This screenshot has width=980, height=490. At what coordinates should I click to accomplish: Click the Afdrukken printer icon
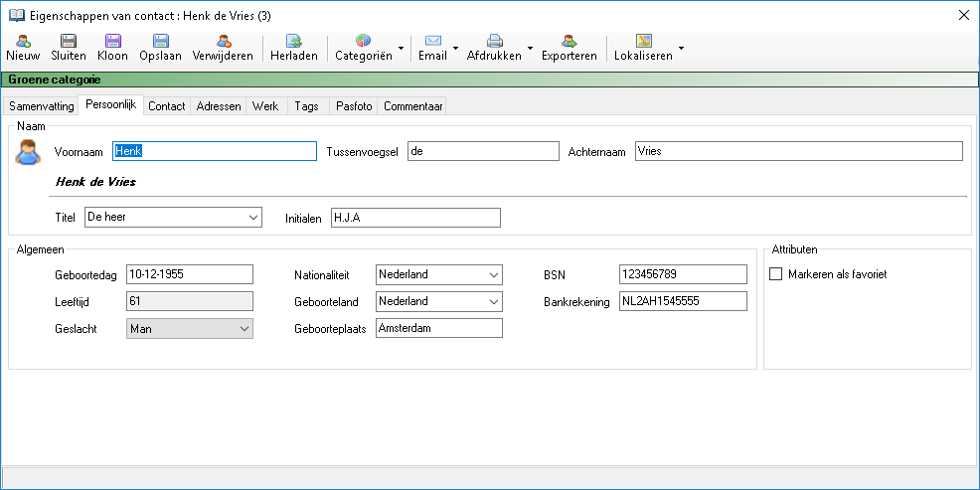[x=494, y=42]
